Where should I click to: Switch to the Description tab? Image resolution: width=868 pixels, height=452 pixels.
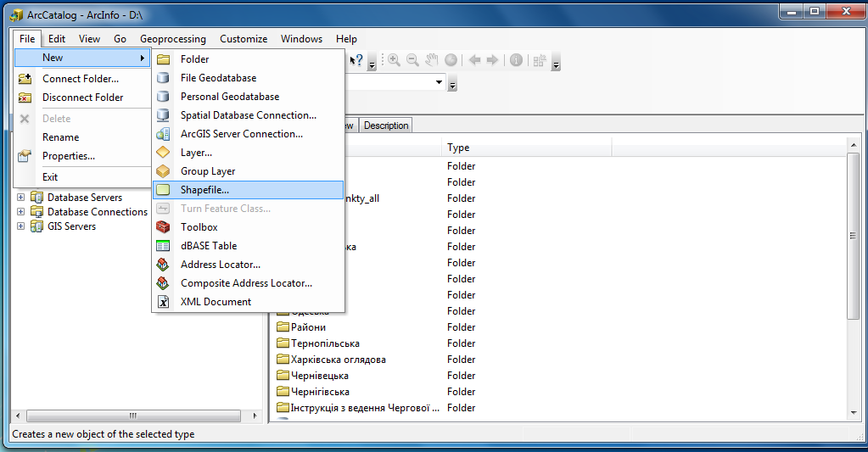click(386, 126)
